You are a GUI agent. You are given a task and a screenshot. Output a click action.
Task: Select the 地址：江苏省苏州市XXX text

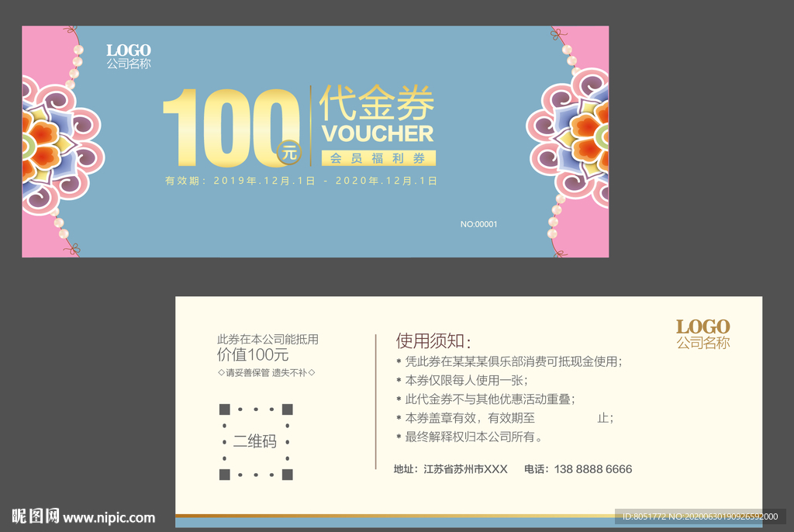451,469
